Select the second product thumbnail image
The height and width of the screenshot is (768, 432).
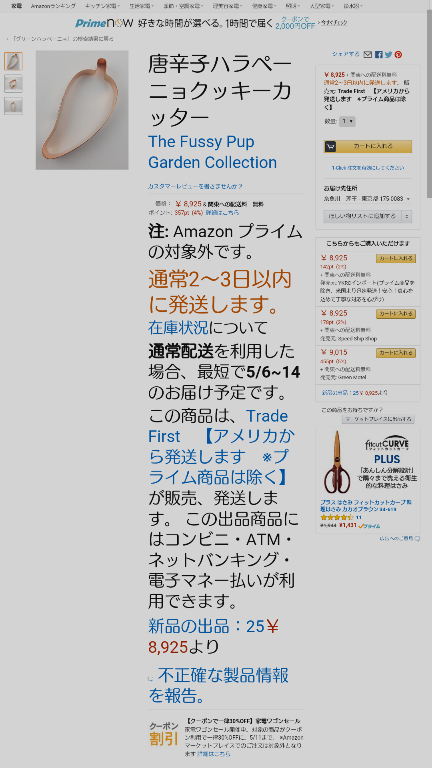point(13,83)
